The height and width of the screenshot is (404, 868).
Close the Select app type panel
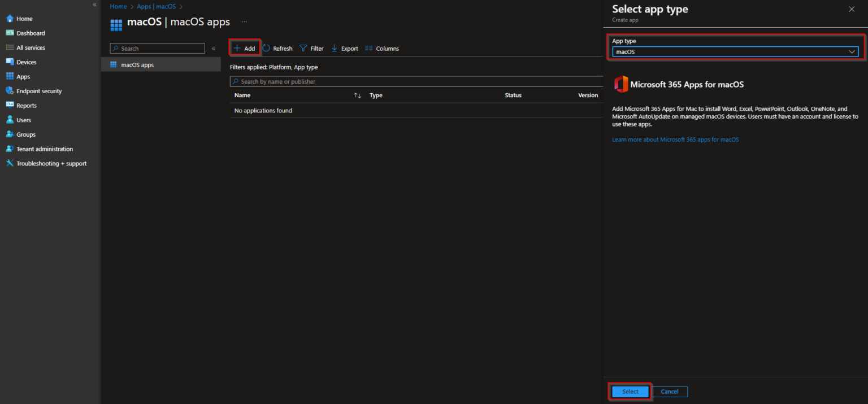(852, 9)
